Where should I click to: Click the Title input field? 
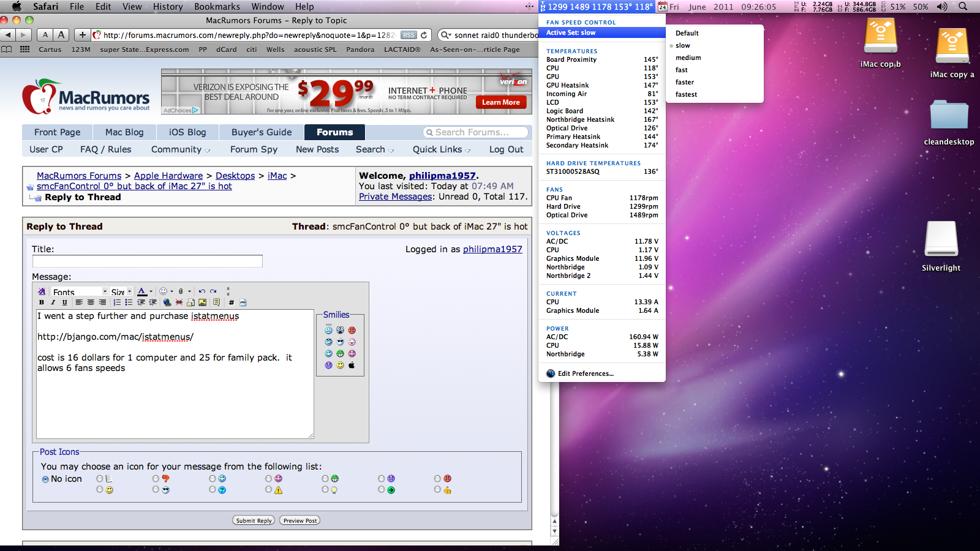(x=148, y=261)
